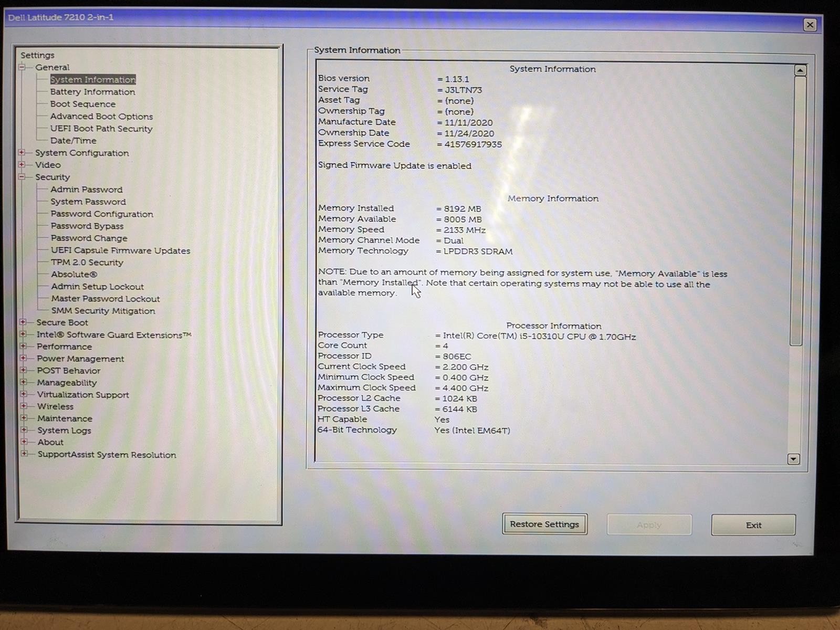Click the scroll down arrow
Screen dimensions: 840x630
click(x=793, y=459)
